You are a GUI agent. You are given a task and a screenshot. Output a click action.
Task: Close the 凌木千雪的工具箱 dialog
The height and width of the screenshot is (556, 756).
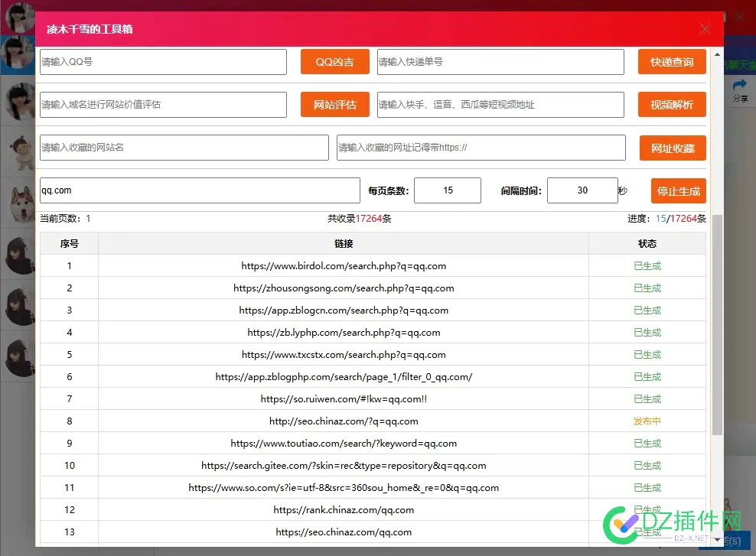(705, 29)
